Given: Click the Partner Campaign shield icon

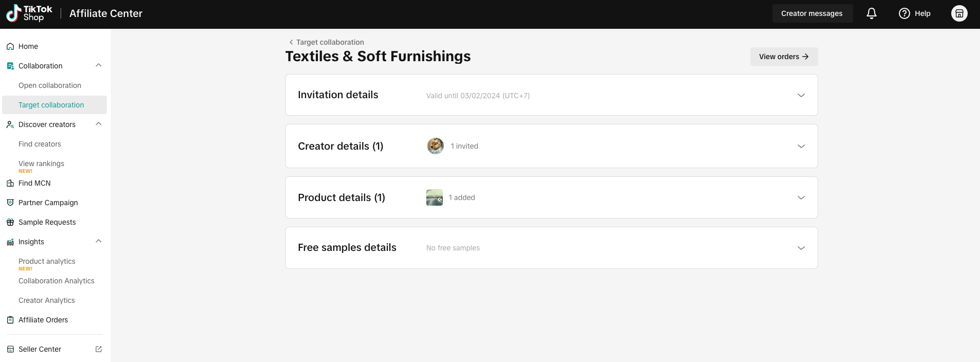Looking at the screenshot, I should [x=10, y=203].
